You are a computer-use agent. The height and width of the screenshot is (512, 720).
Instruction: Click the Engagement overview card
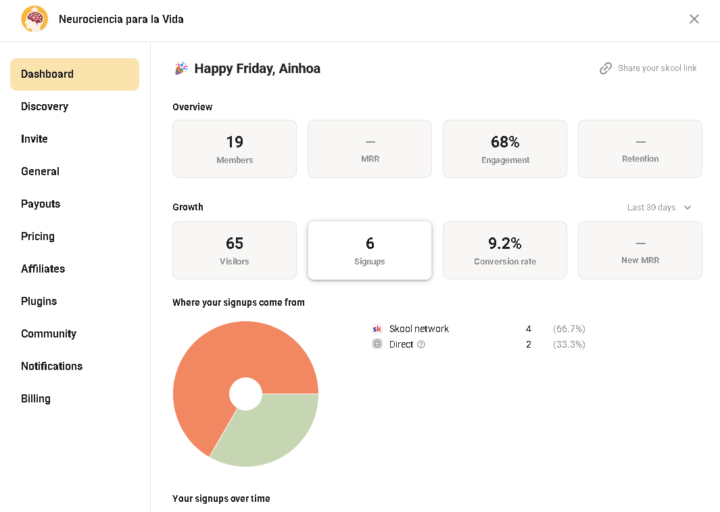pos(505,149)
